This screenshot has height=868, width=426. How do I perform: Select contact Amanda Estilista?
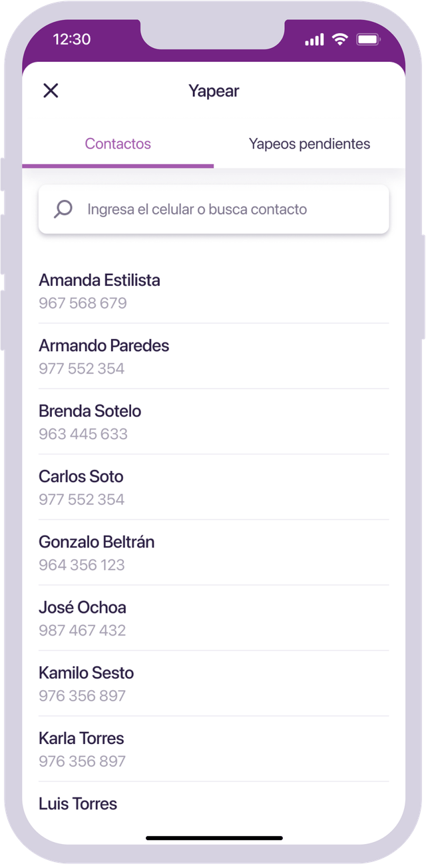213,291
